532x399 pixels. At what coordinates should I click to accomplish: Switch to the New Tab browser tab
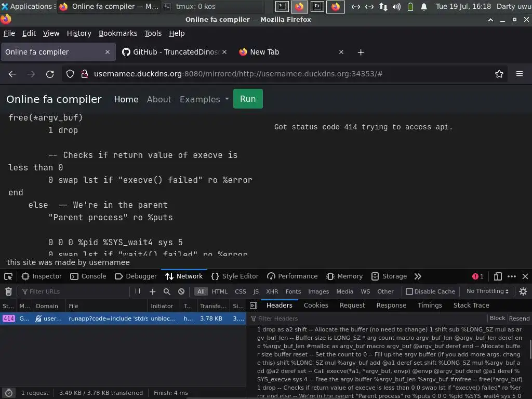pos(292,52)
